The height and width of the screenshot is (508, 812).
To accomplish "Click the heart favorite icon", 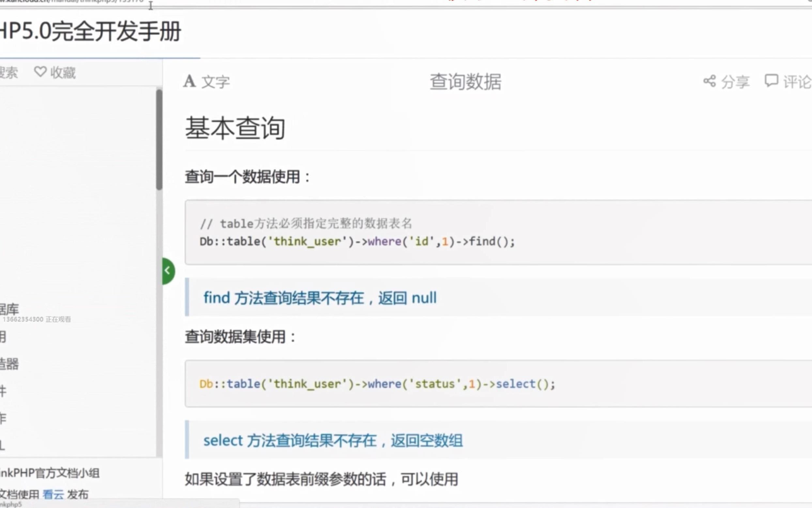I will click(40, 71).
